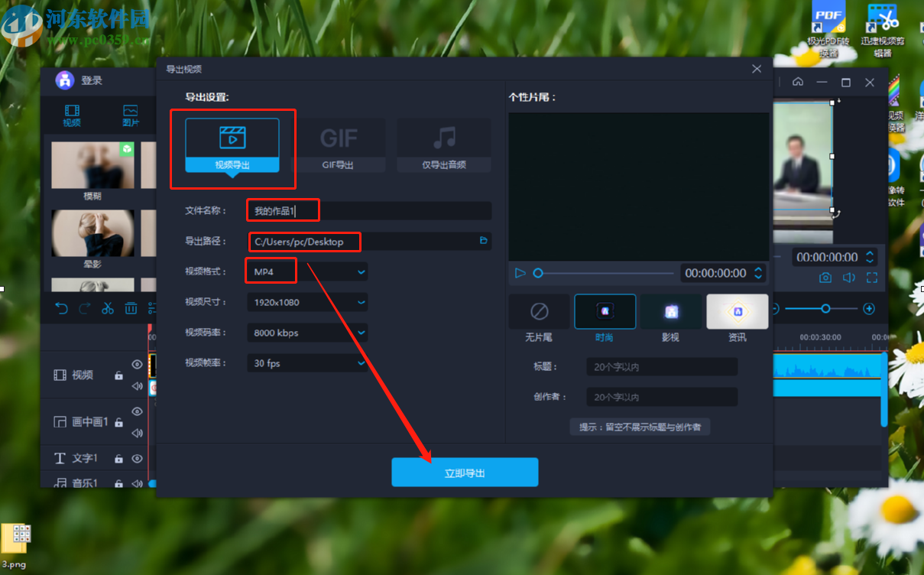The width and height of the screenshot is (924, 575).
Task: Mute the 画中画1 track speaker icon
Action: pyautogui.click(x=138, y=433)
